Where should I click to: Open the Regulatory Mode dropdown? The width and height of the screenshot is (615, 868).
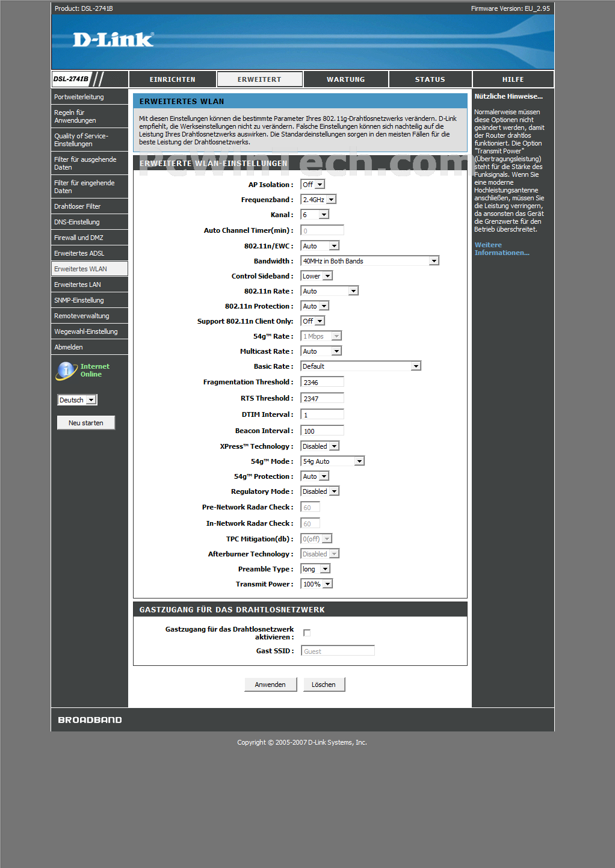click(320, 491)
